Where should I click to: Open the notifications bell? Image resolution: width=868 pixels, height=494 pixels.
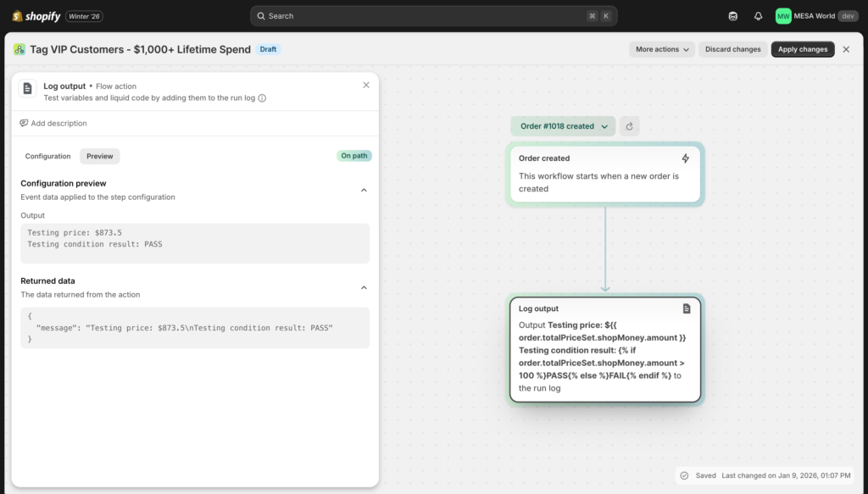(x=758, y=16)
